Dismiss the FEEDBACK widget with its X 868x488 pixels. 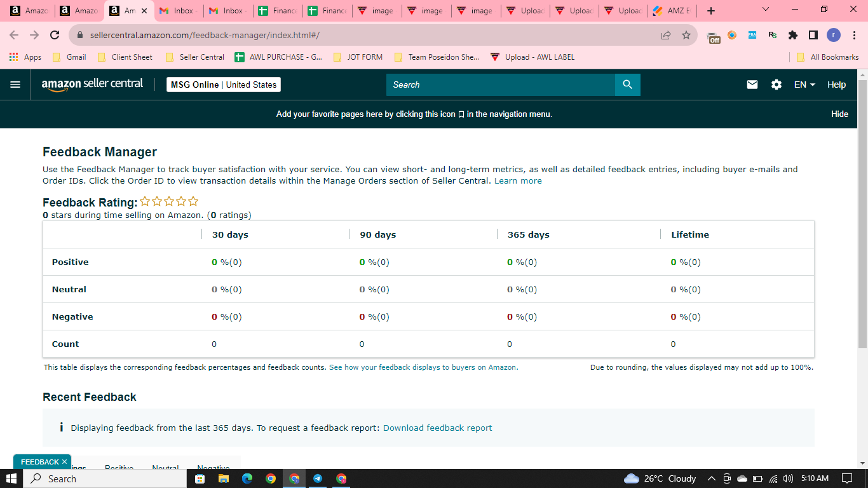coord(64,462)
